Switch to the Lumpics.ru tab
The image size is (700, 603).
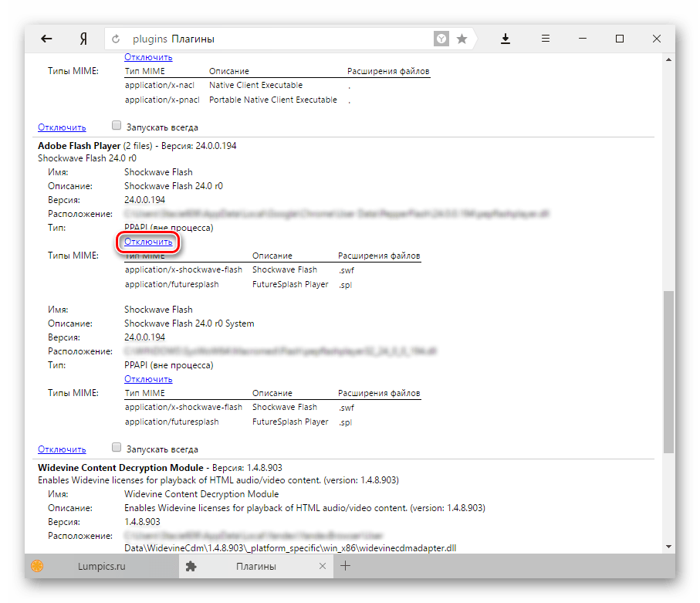[x=100, y=566]
